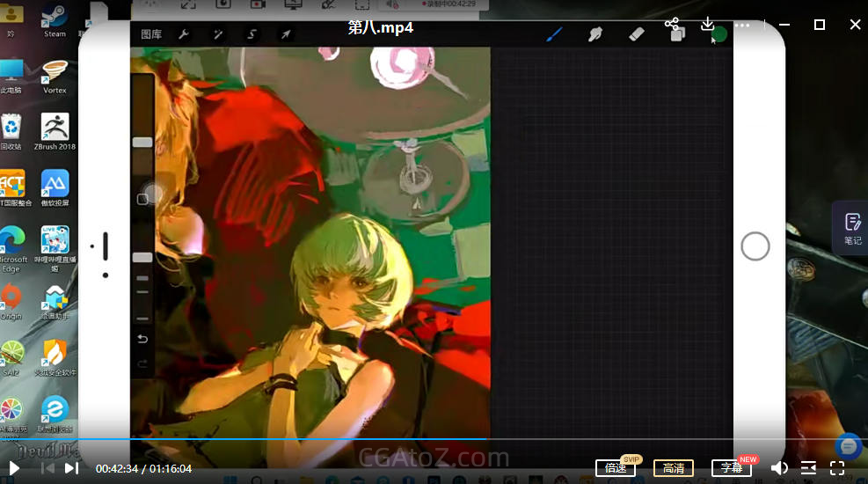Image resolution: width=868 pixels, height=484 pixels.
Task: Click the download icon in title bar
Action: click(707, 25)
